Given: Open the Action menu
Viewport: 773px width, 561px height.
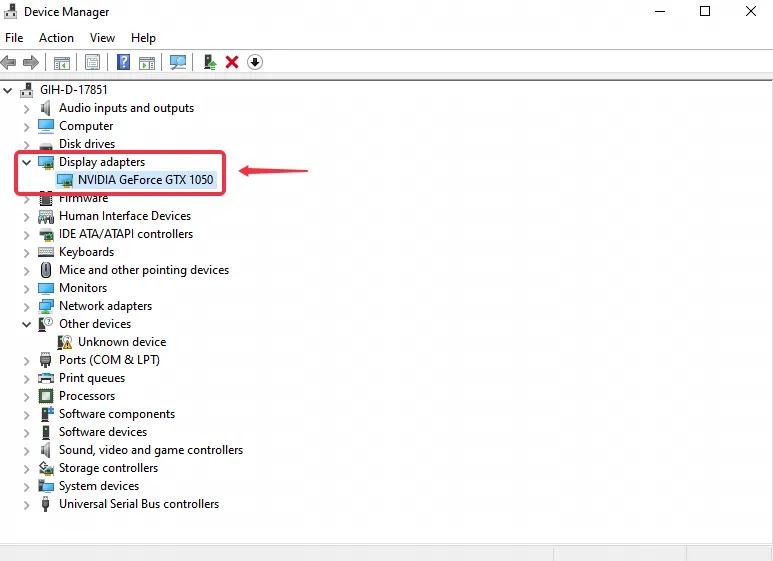Looking at the screenshot, I should pos(56,38).
